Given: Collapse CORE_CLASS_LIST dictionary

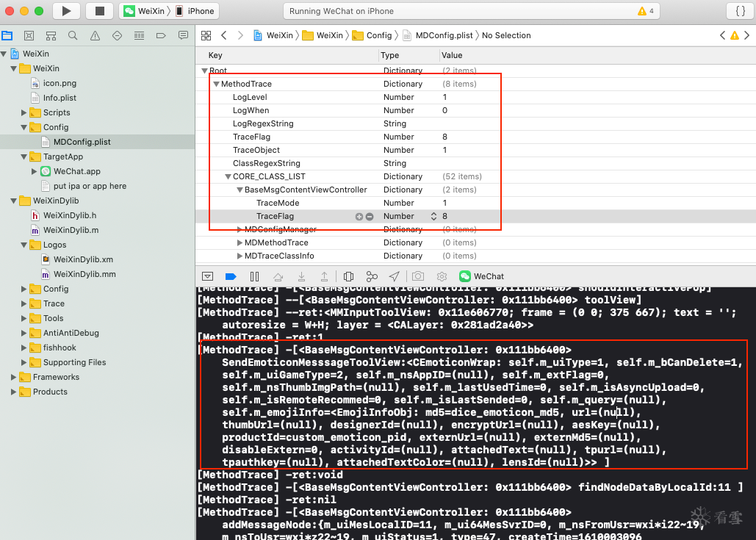Looking at the screenshot, I should (228, 176).
